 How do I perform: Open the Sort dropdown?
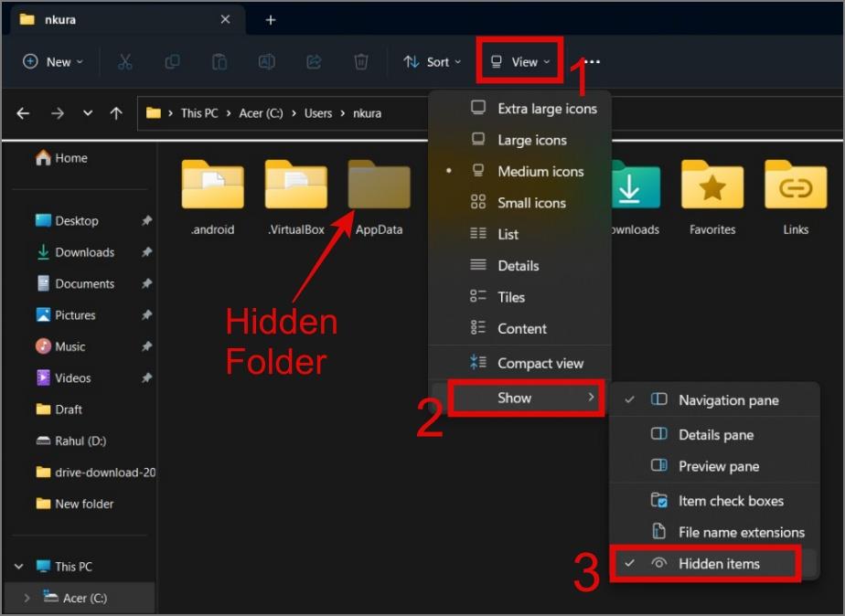433,62
